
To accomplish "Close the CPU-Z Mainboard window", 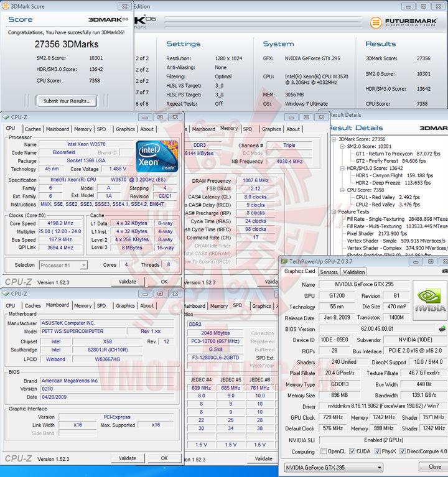I will coord(175,294).
